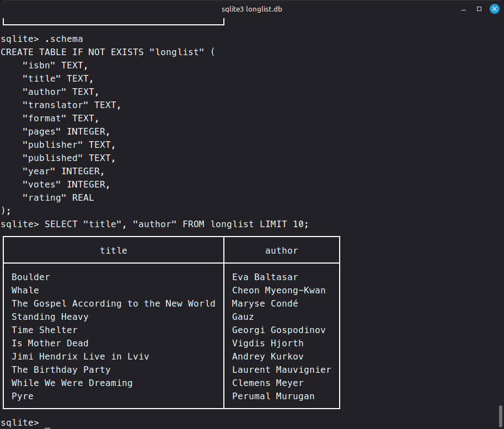
Task: Click the .schema command text
Action: coord(63,39)
